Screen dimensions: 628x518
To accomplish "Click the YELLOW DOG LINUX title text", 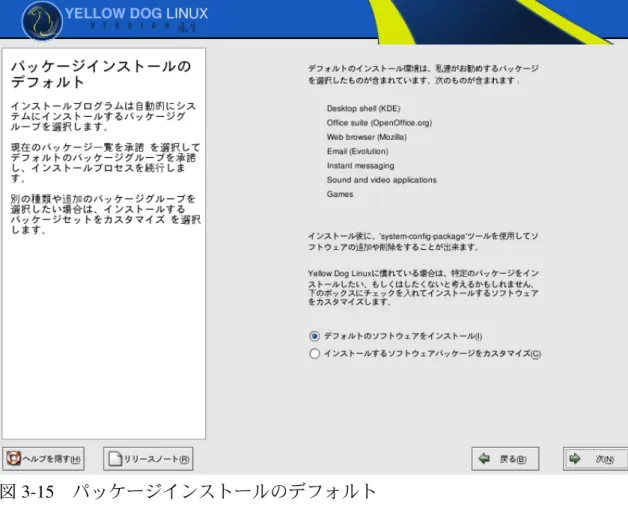I will tap(137, 14).
